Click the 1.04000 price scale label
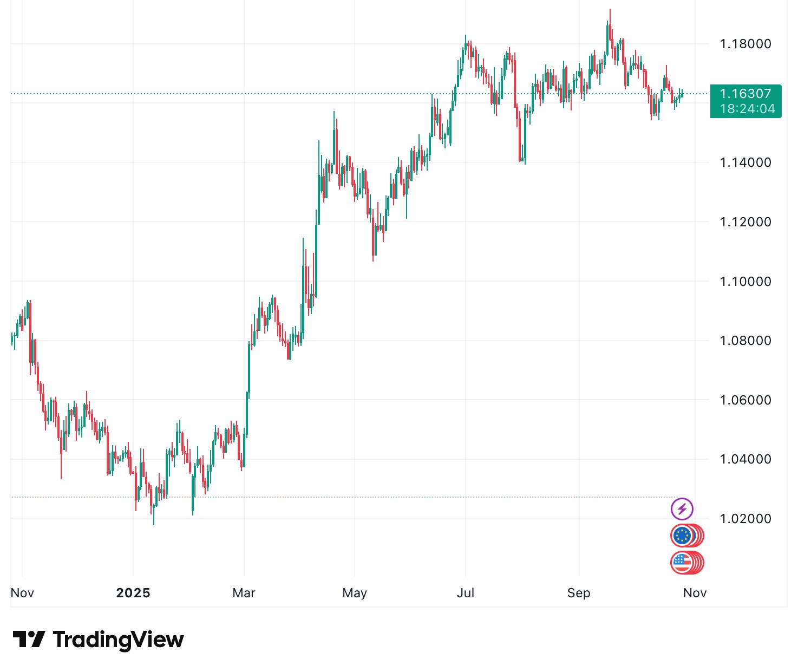This screenshot has height=672, width=798. pos(745,459)
